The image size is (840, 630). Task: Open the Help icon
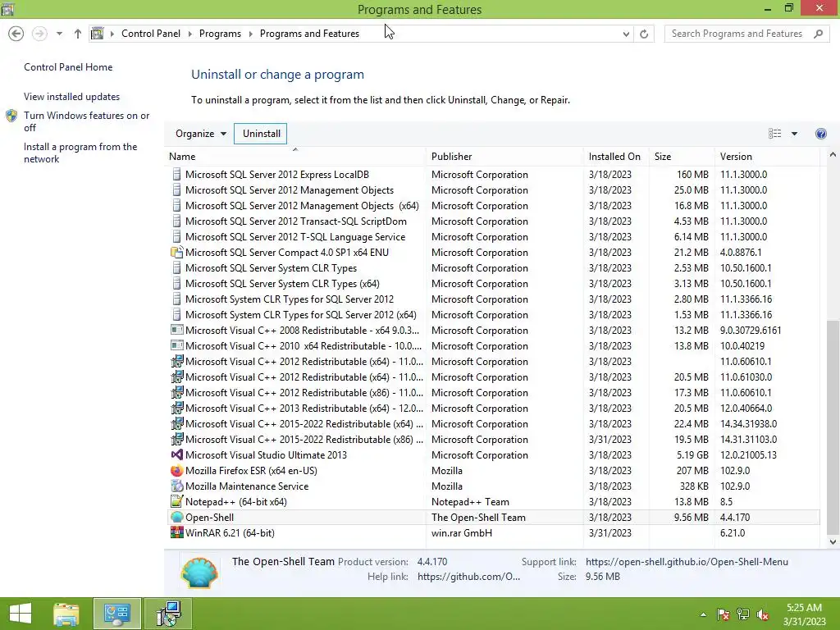click(820, 134)
